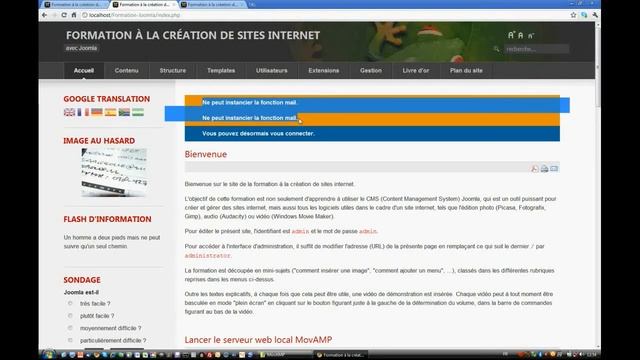Click the page vertical scrollbar
Viewport: 640px width, 360px height.
[x=598, y=184]
